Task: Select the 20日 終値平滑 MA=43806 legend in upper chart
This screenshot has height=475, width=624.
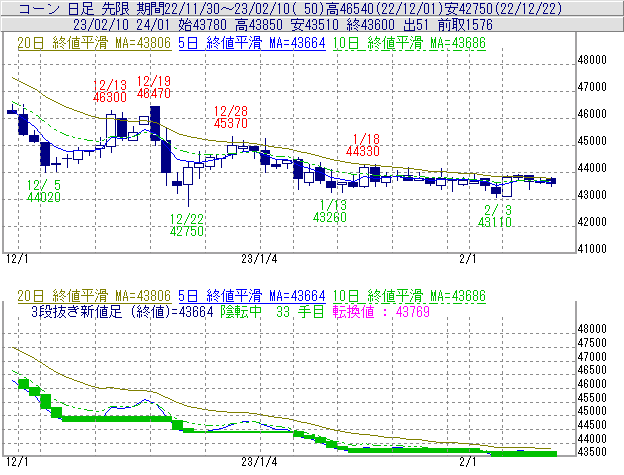Action: coord(94,43)
